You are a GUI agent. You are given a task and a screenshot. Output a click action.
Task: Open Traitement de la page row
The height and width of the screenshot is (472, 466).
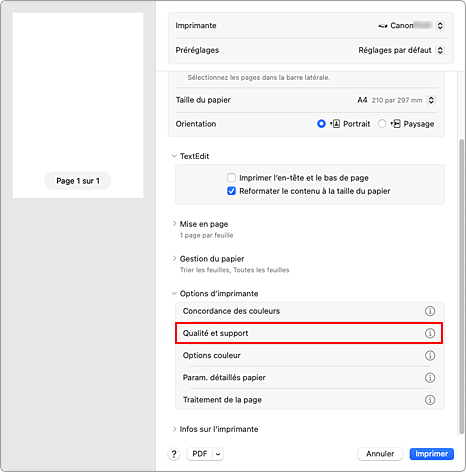[x=310, y=400]
